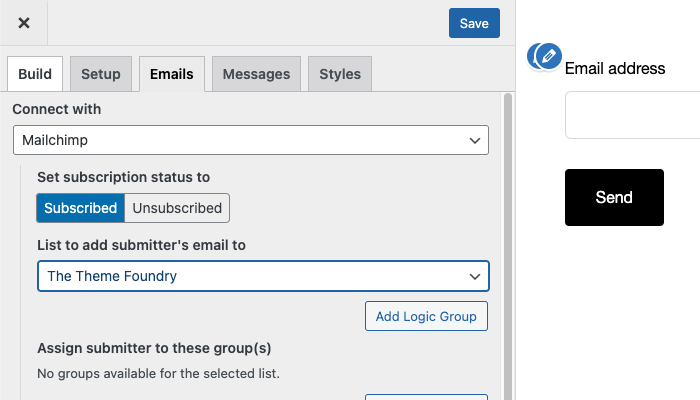Click the black Send button in preview
The height and width of the screenshot is (400, 700).
tap(614, 197)
